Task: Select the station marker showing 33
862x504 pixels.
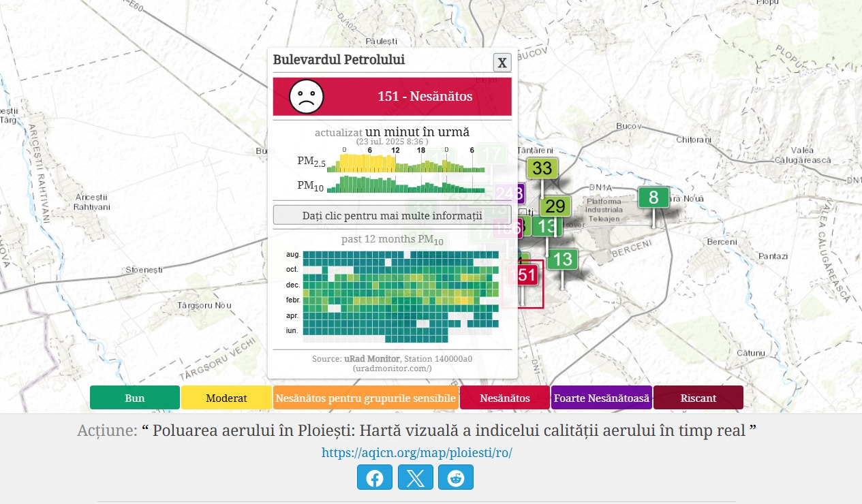Action: (x=542, y=168)
